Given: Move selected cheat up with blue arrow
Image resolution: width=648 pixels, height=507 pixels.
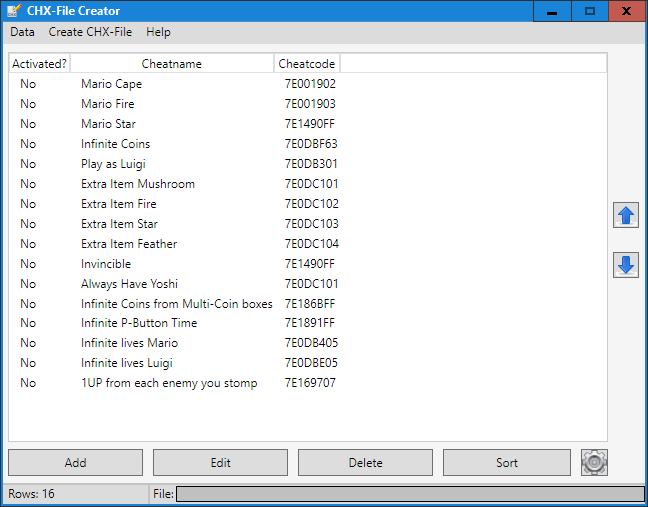Looking at the screenshot, I should tap(626, 215).
